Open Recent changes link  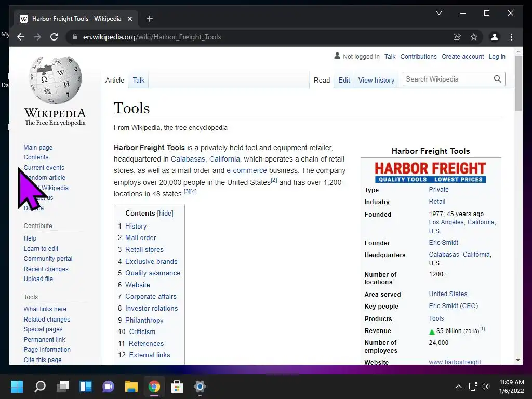tap(46, 269)
